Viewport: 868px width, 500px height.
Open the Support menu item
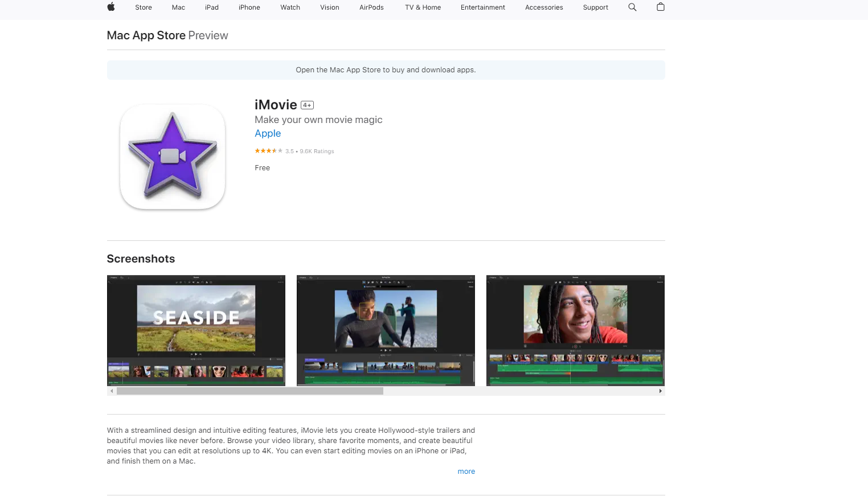(x=595, y=7)
